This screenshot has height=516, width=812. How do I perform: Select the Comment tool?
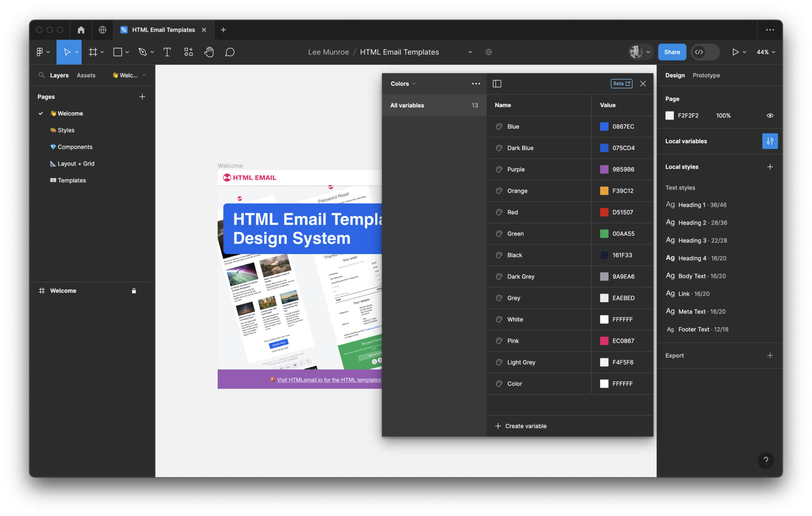230,52
